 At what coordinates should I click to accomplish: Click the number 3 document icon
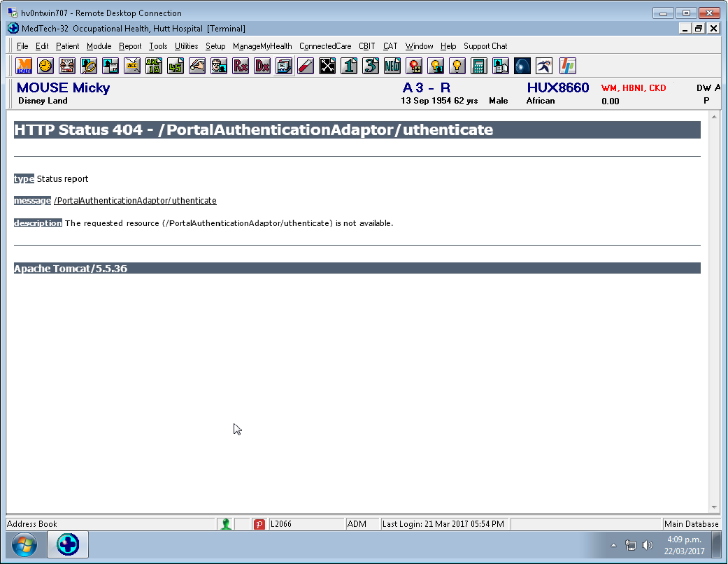coord(371,66)
